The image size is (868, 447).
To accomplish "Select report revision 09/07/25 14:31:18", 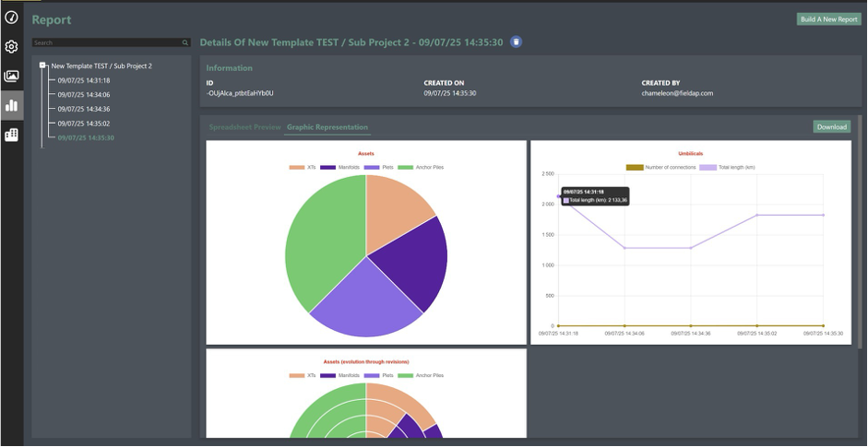I will [x=83, y=80].
